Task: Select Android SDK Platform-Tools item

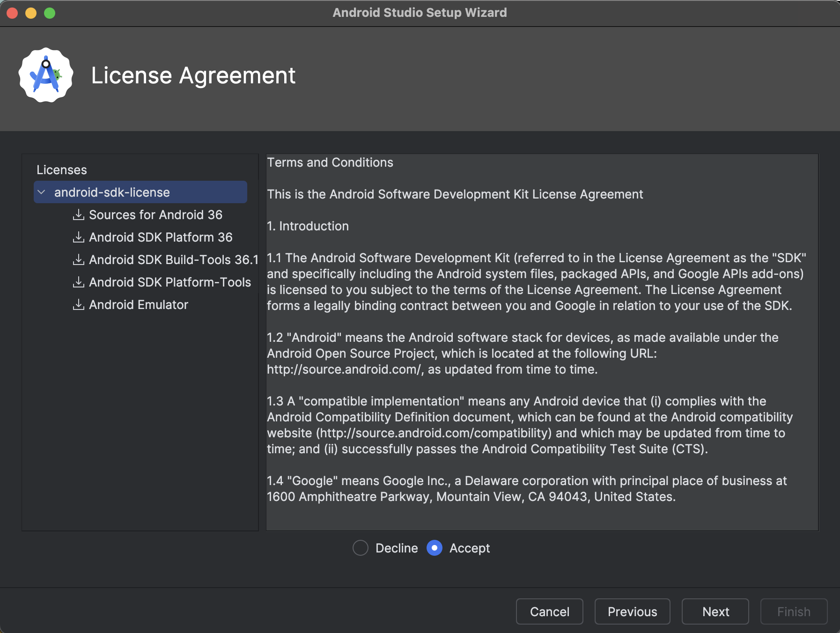Action: (170, 282)
